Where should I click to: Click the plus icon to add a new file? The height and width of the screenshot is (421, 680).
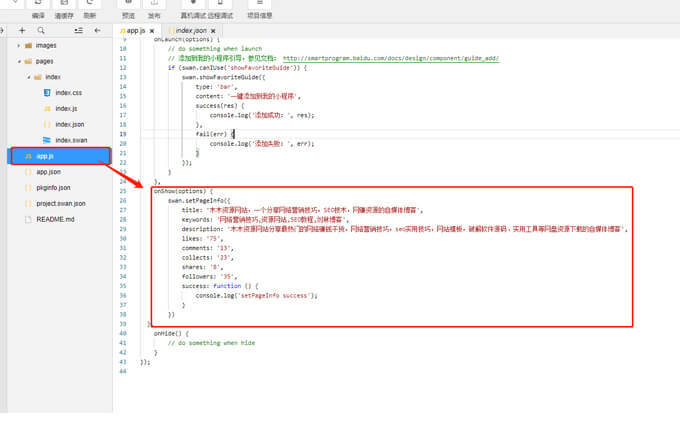[24, 30]
